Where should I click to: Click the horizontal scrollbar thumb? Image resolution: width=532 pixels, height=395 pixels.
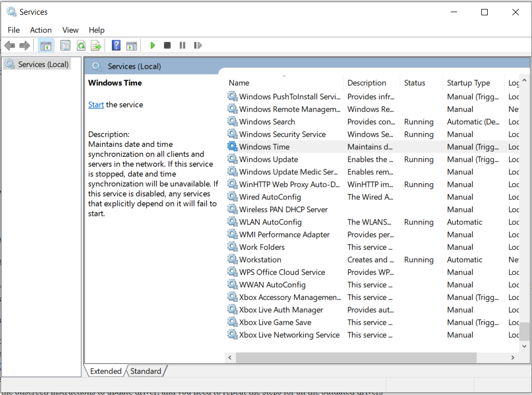coord(356,358)
